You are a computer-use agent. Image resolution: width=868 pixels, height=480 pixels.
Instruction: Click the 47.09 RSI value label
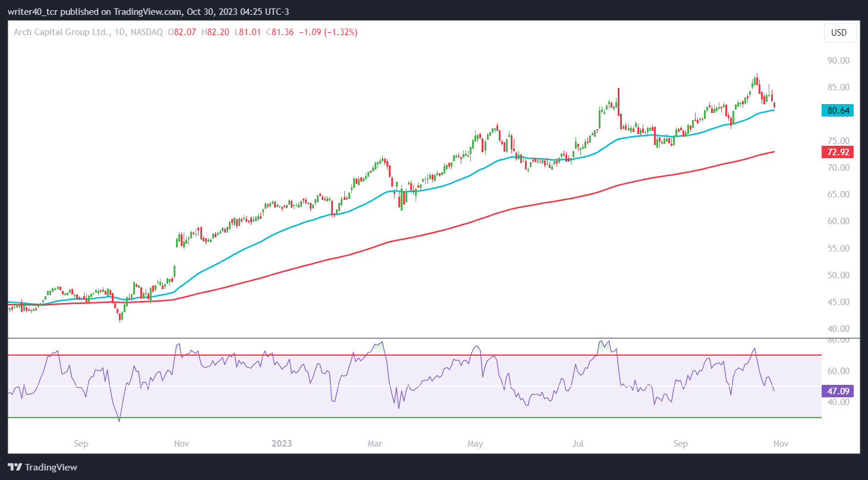838,391
